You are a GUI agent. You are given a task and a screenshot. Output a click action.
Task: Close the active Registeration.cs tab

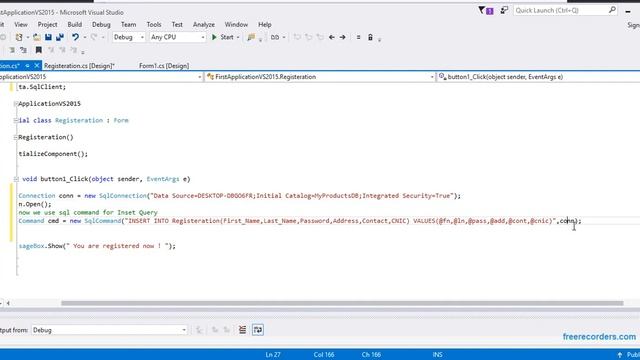(37, 65)
